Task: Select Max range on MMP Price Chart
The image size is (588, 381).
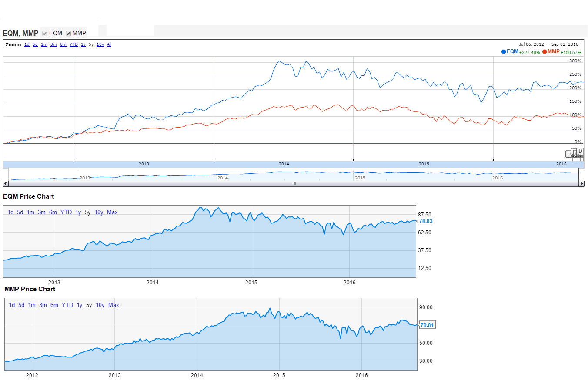Action: [x=114, y=305]
